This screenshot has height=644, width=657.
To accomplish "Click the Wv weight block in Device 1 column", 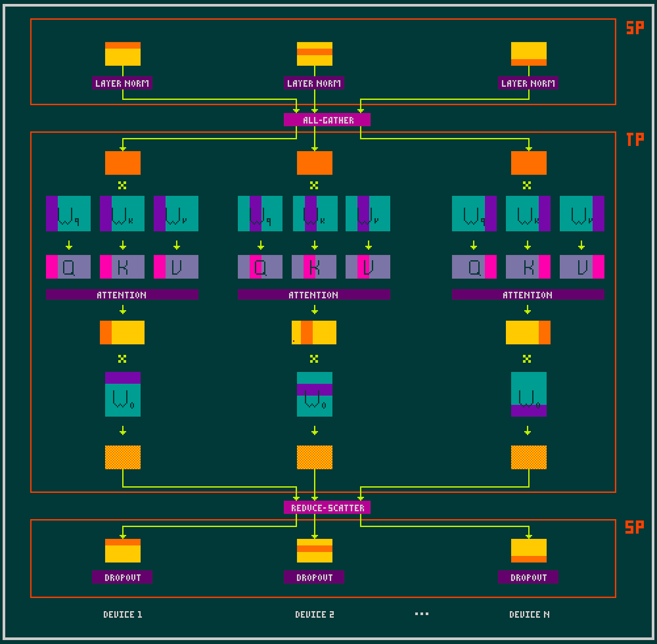I will 176,214.
